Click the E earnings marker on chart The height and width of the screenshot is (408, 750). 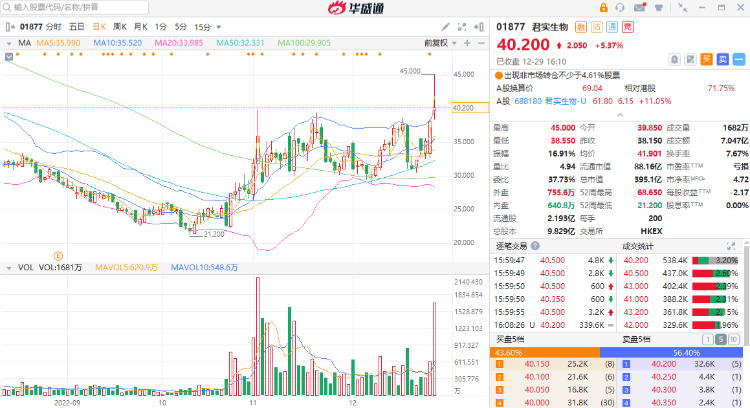[x=58, y=256]
